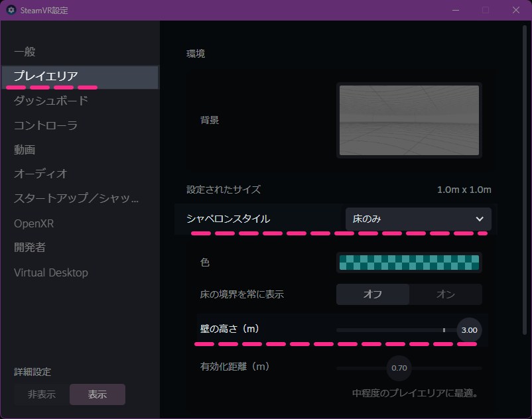
Task: Open the シャペロンスタイル dropdown
Action: 419,219
